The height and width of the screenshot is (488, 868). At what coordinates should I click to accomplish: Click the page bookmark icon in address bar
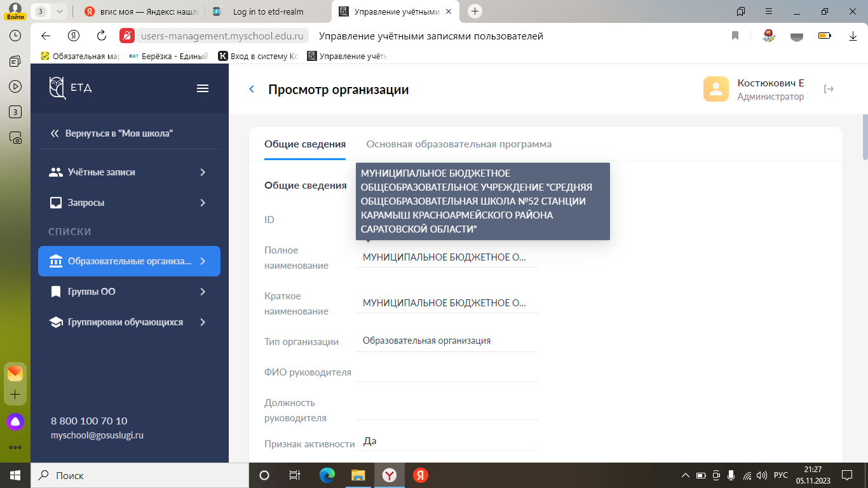pyautogui.click(x=735, y=36)
